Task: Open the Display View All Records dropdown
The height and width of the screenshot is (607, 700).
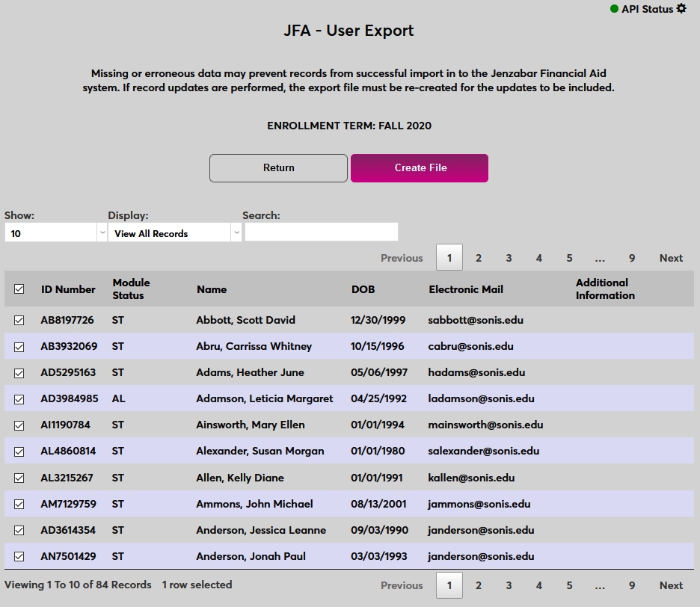Action: coord(174,233)
